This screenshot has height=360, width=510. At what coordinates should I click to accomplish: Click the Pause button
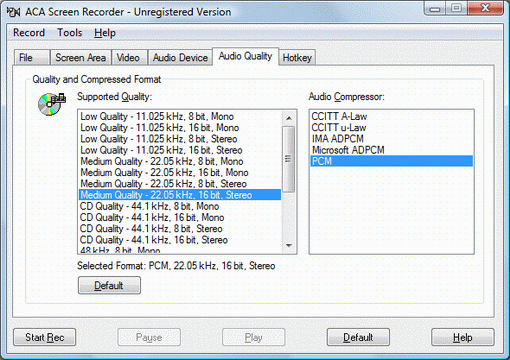tap(149, 337)
